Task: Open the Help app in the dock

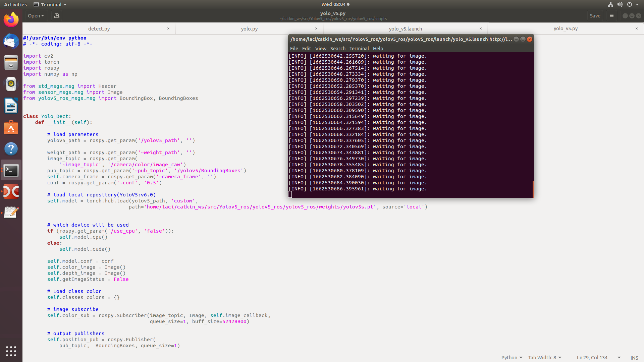Action: pyautogui.click(x=11, y=149)
